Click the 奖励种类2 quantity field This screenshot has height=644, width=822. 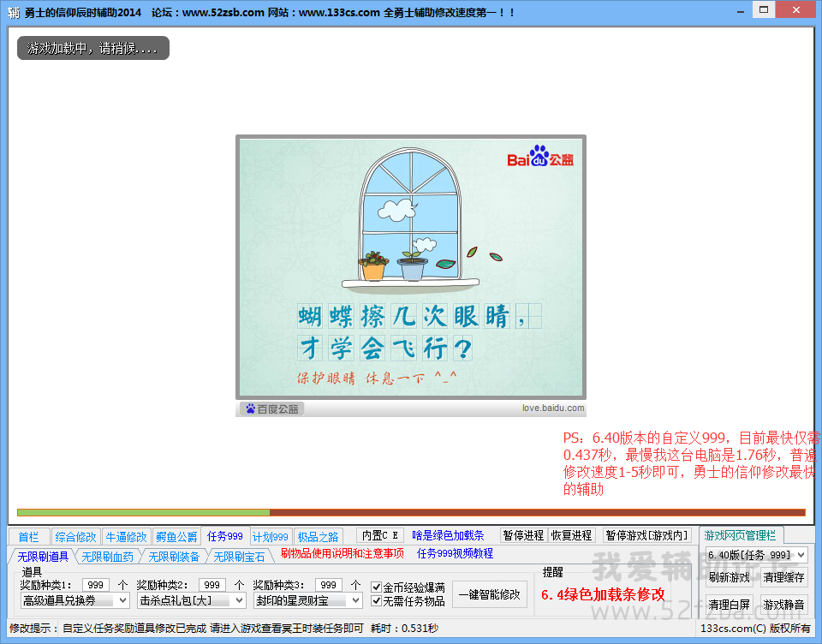pos(211,585)
